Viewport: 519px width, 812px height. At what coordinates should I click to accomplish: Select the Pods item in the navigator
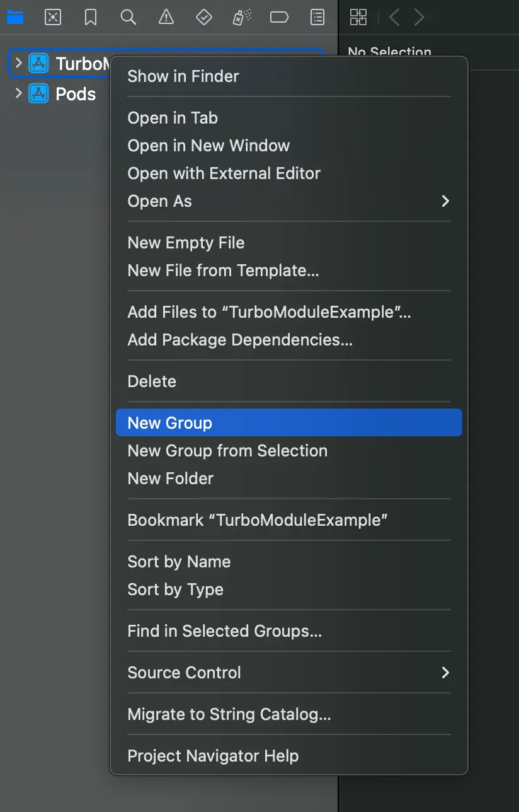(x=76, y=93)
